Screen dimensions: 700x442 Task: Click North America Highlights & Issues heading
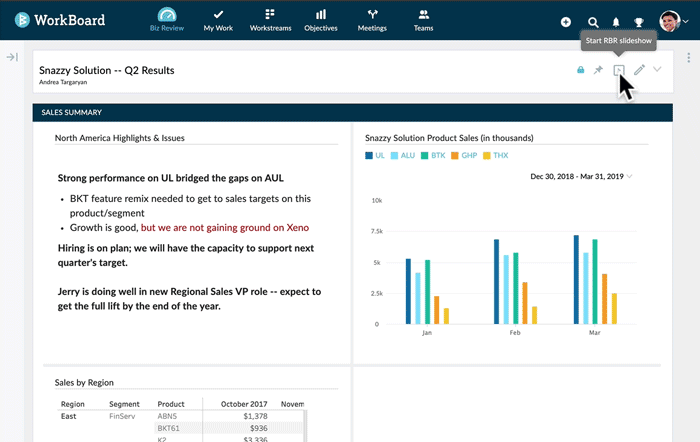coord(120,138)
